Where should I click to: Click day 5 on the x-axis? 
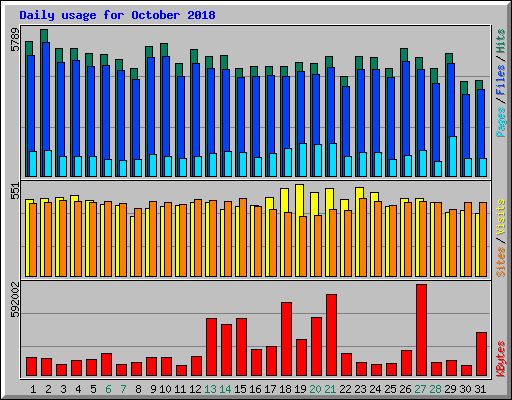tap(93, 389)
